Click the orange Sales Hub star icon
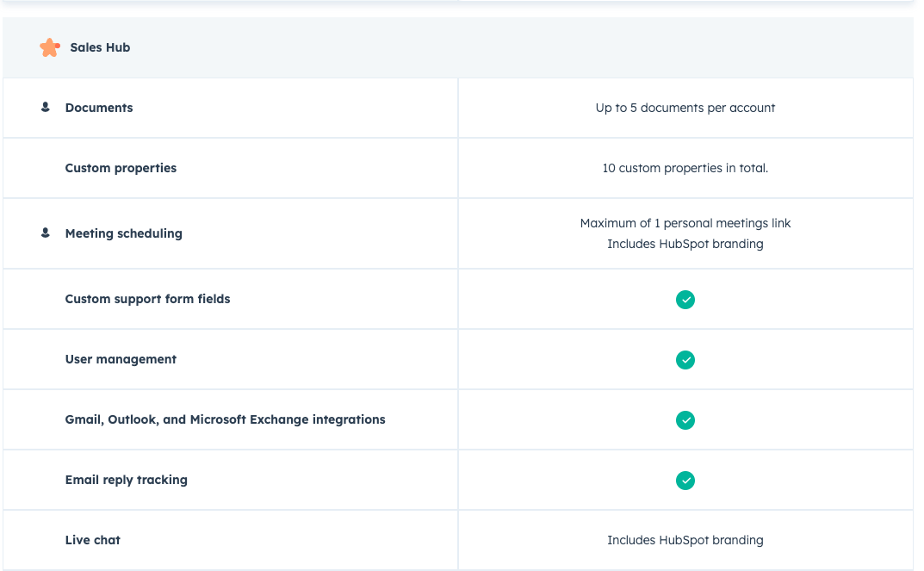This screenshot has height=571, width=924. pos(50,47)
